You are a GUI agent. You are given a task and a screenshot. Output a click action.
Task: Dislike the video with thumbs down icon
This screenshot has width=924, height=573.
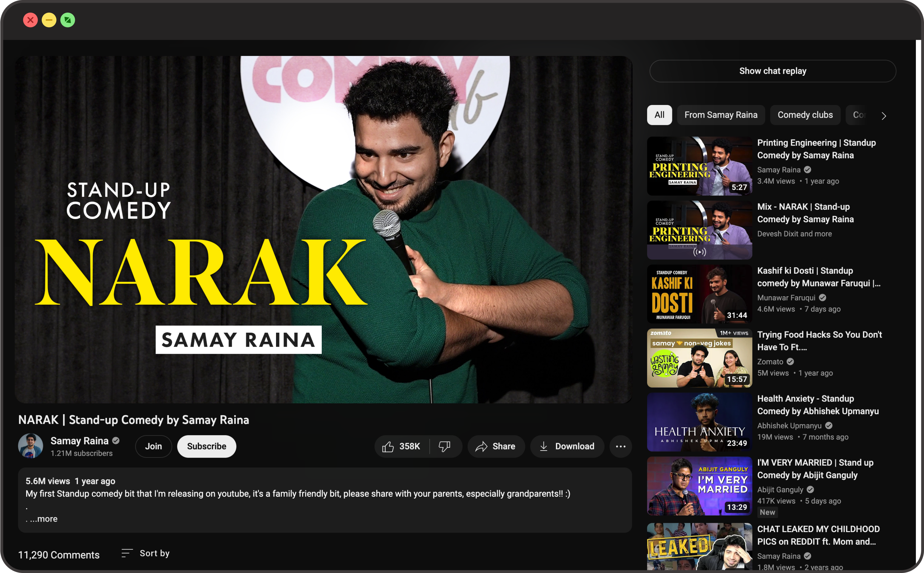click(x=445, y=446)
